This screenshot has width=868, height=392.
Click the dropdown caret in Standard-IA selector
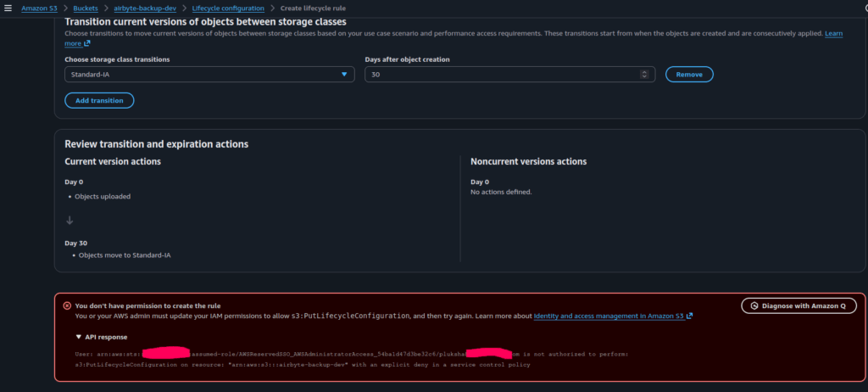pos(344,75)
